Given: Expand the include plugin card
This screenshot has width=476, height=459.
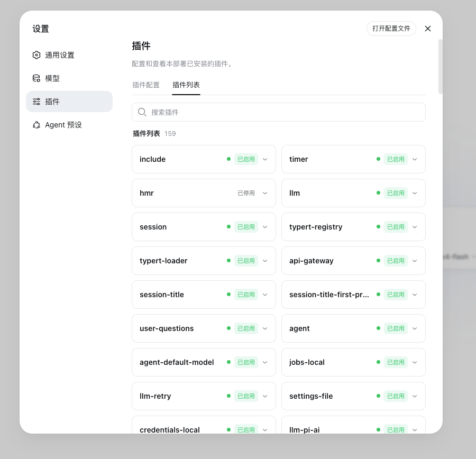Looking at the screenshot, I should [x=265, y=159].
